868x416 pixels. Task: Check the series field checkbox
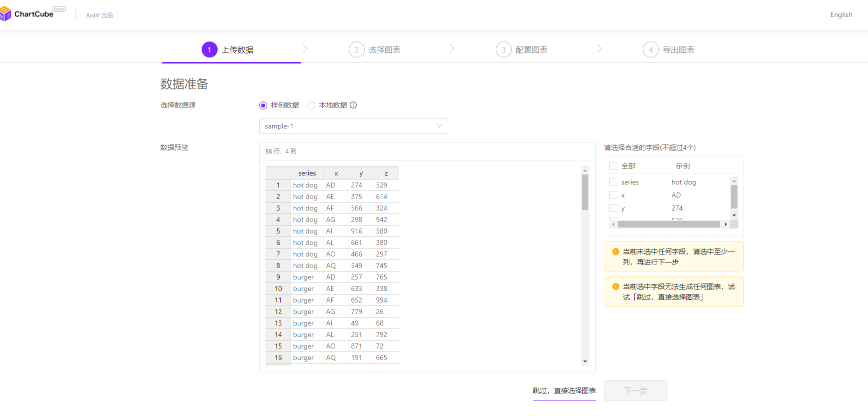coord(613,182)
